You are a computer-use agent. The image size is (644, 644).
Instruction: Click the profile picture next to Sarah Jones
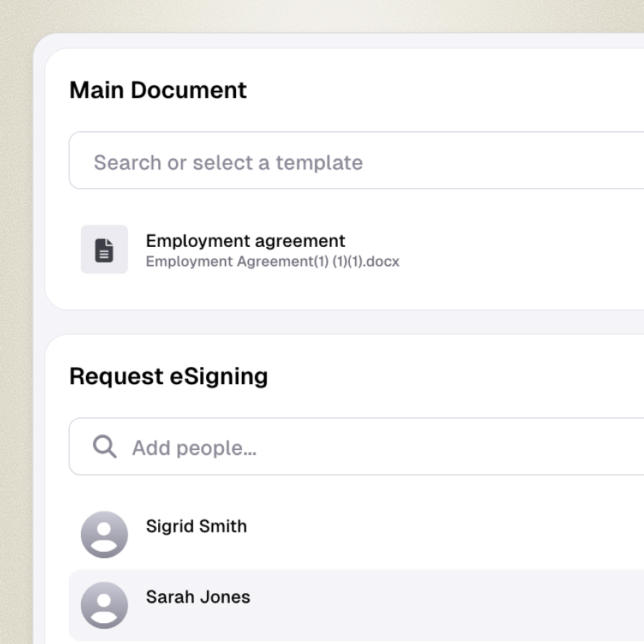[104, 605]
